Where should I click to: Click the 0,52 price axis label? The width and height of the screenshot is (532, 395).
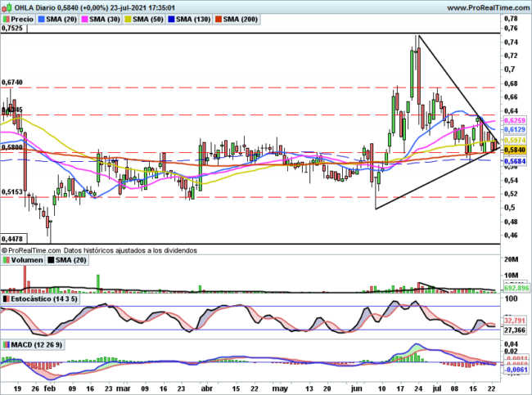pyautogui.click(x=511, y=194)
